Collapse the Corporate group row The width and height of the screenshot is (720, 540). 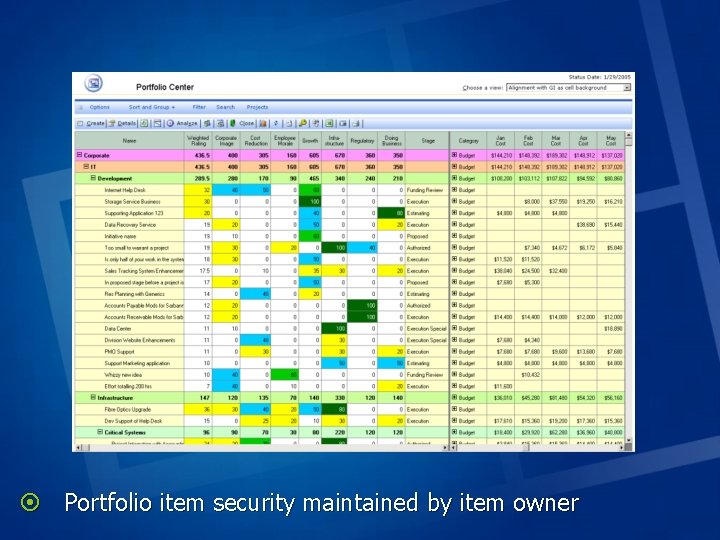tap(79, 155)
